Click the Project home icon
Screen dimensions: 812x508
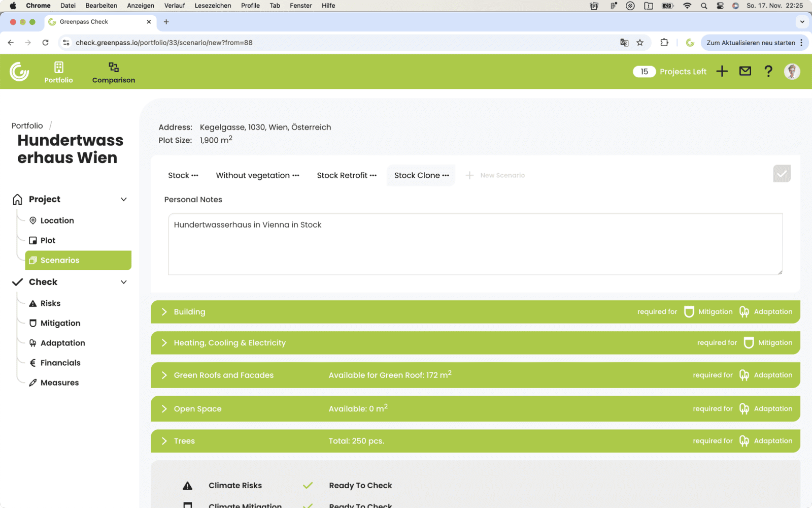18,199
